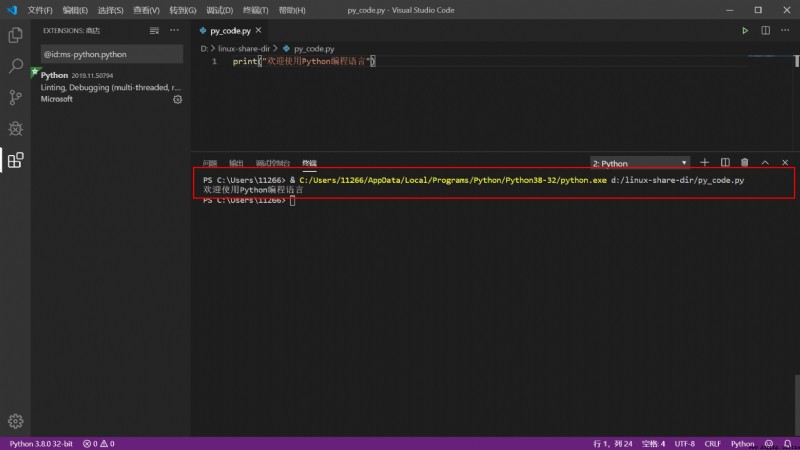Open the Debug view bug icon
The width and height of the screenshot is (800, 450).
click(15, 129)
